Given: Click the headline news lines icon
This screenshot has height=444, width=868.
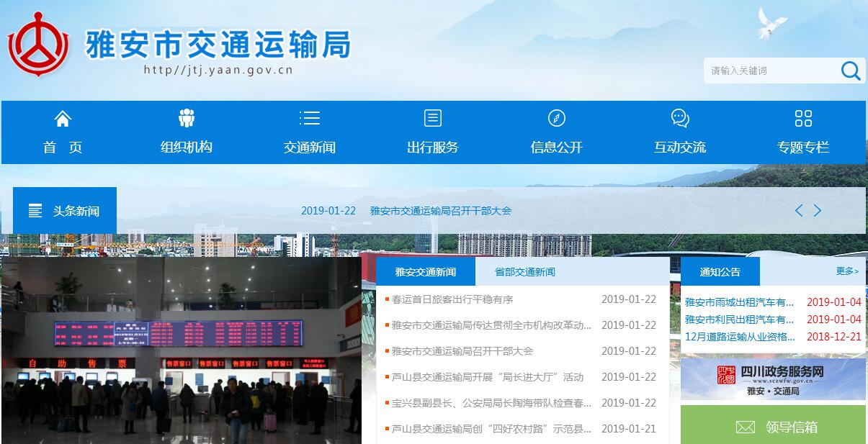Looking at the screenshot, I should point(35,211).
